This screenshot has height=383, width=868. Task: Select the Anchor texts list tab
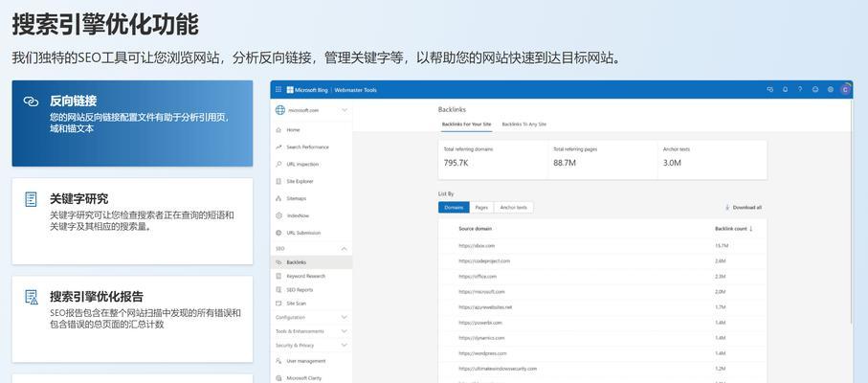514,207
